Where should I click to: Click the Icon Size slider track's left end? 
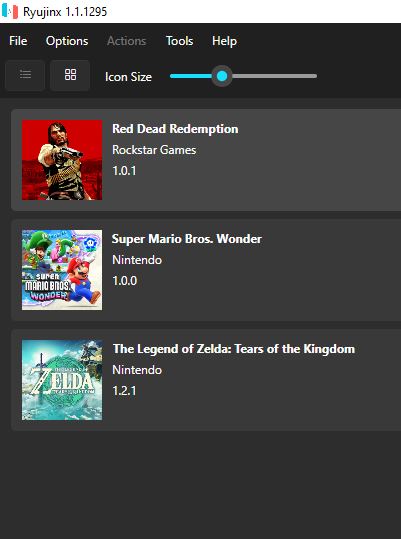point(174,76)
